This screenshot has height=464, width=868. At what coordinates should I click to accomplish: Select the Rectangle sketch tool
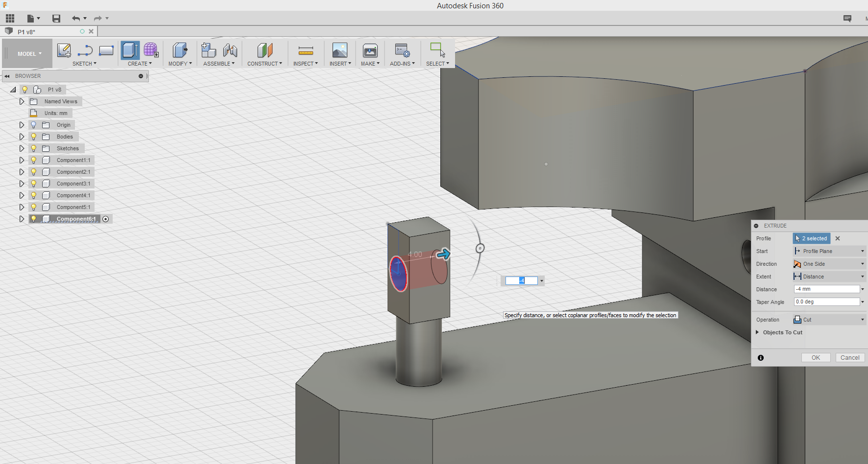[x=106, y=50]
